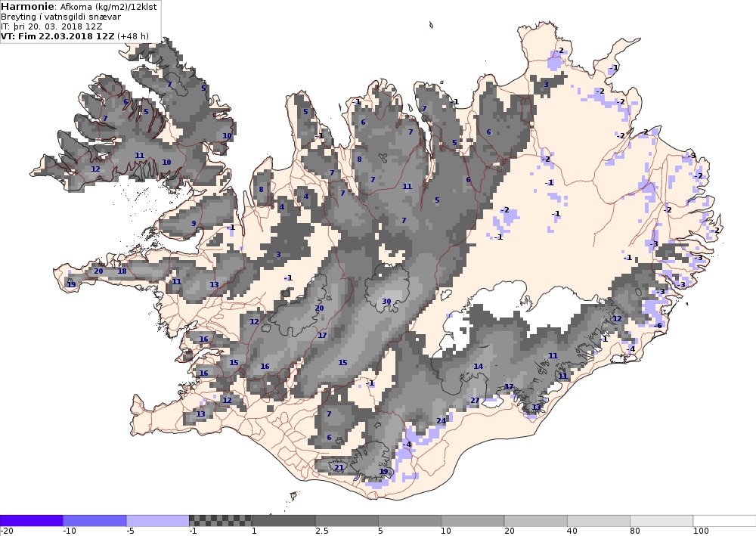This screenshot has width=756, height=536.
Task: Select the 10 to 20 legend swatch
Action: [472, 521]
